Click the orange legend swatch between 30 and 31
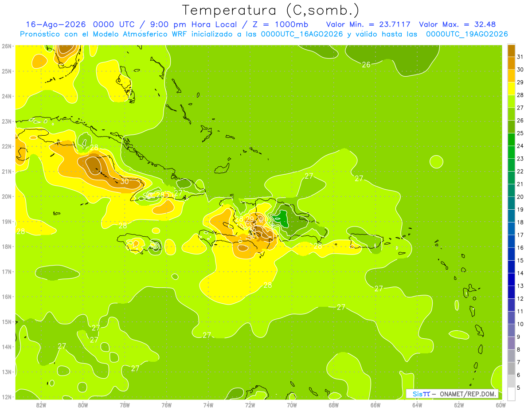The image size is (532, 411). 511,63
